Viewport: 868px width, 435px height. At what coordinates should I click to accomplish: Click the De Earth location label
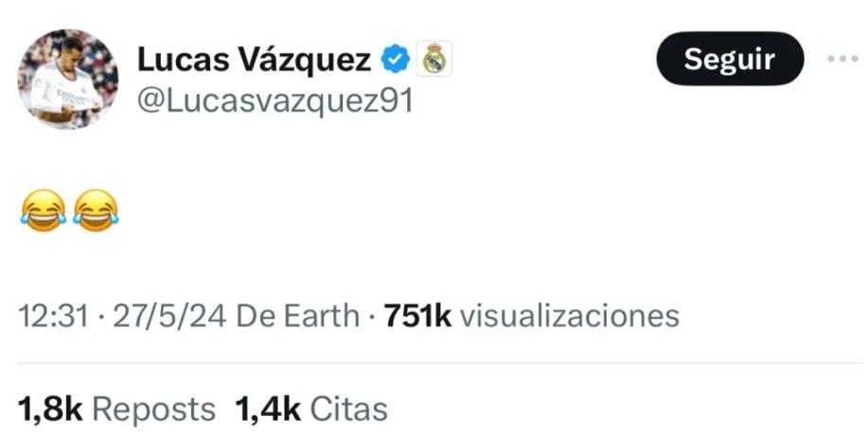[x=298, y=317]
